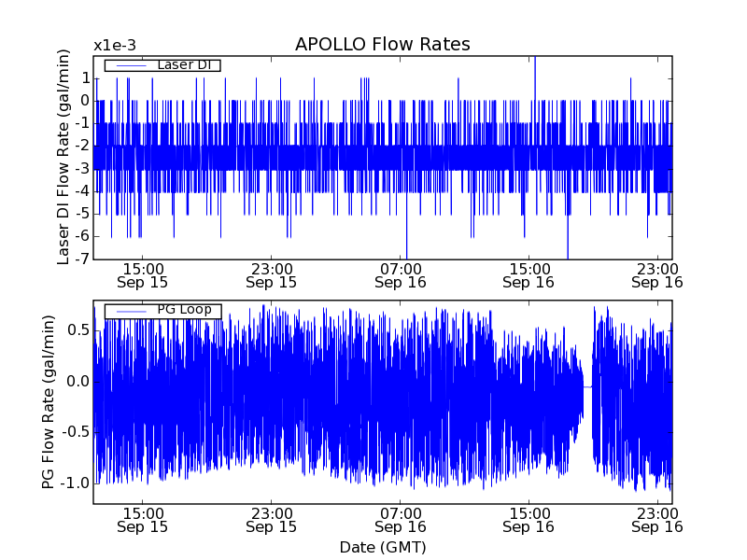747x560 pixels.
Task: Click the 23:00 Sep 16 tick under PG Loop plot
Action: point(657,521)
